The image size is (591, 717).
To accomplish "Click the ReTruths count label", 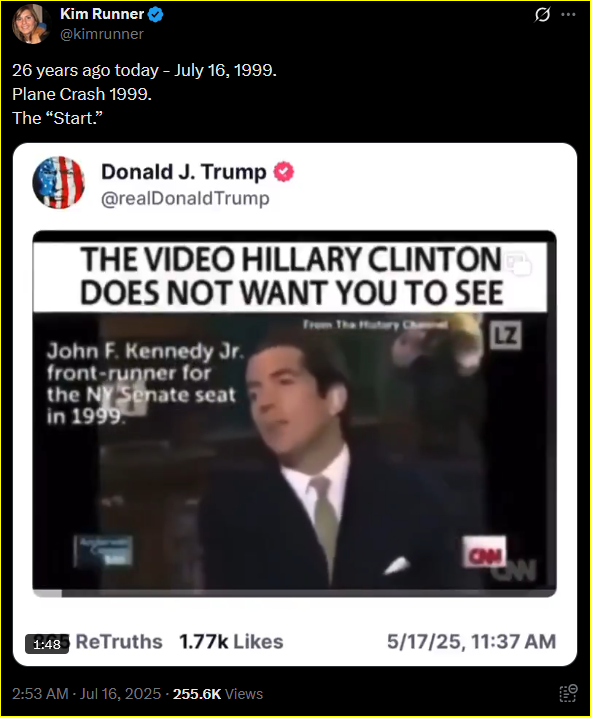I will [118, 642].
